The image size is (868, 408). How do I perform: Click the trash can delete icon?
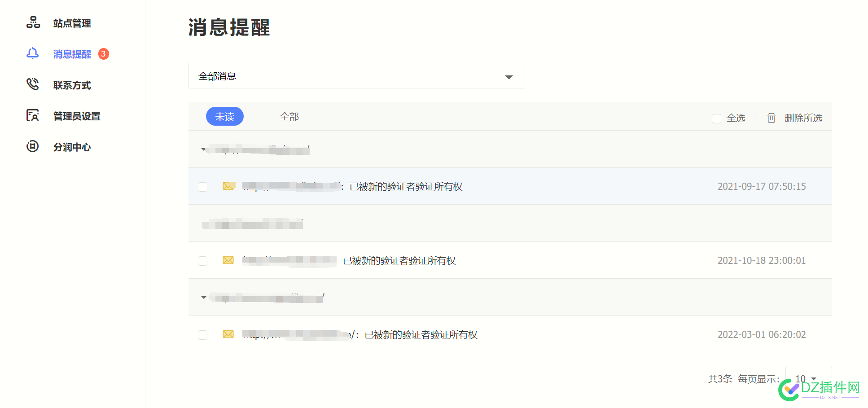[771, 118]
